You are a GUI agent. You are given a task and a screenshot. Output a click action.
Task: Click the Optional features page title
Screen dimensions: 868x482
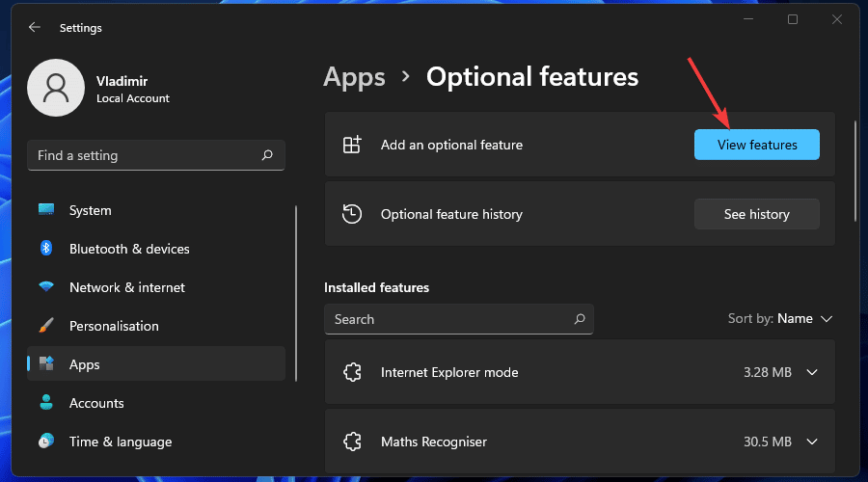pos(532,77)
